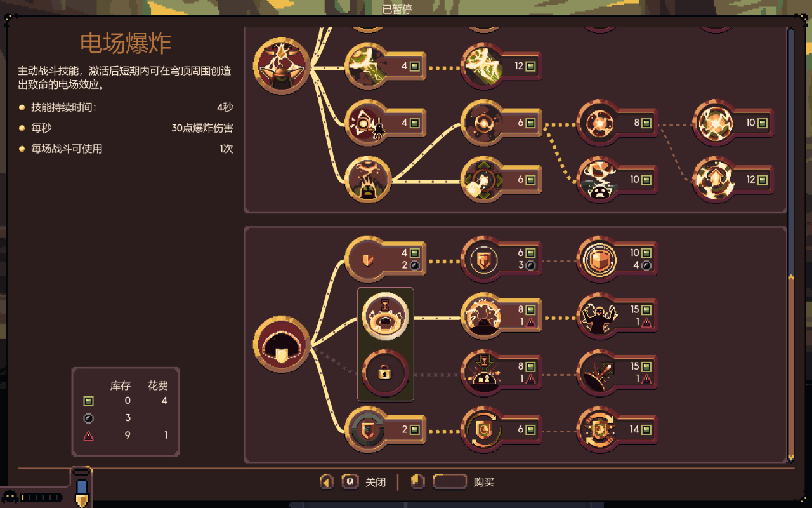Choose the lightning skill costing 12
Viewport: 812px width, 508px height.
click(501, 66)
